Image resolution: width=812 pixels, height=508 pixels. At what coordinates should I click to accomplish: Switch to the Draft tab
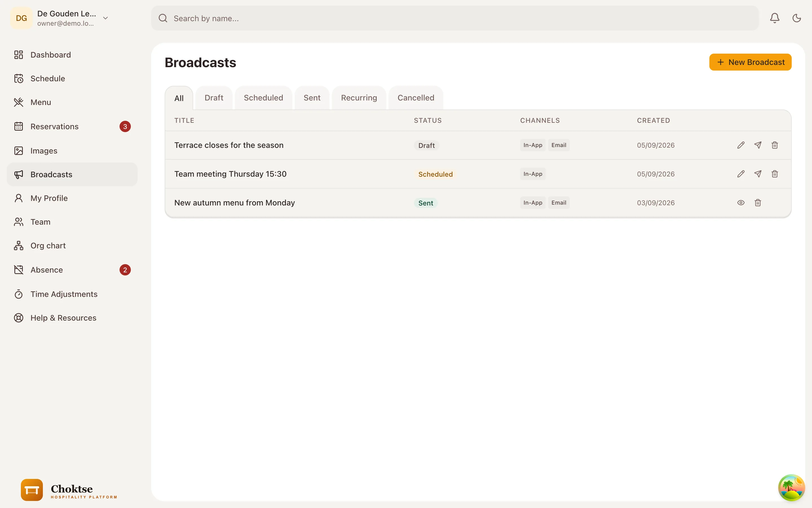click(x=214, y=98)
